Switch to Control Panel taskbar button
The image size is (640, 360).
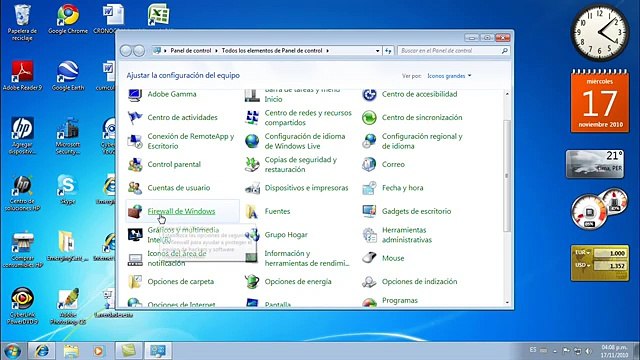click(158, 351)
